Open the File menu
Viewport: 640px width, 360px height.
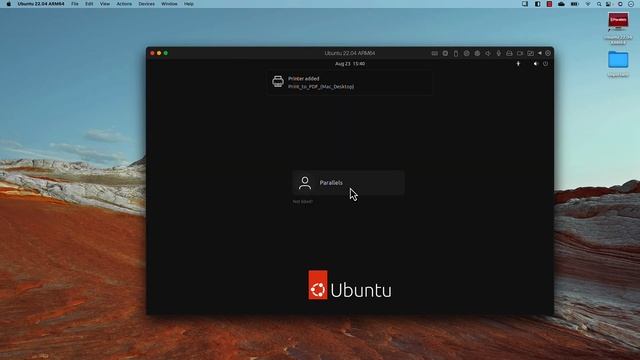click(75, 4)
